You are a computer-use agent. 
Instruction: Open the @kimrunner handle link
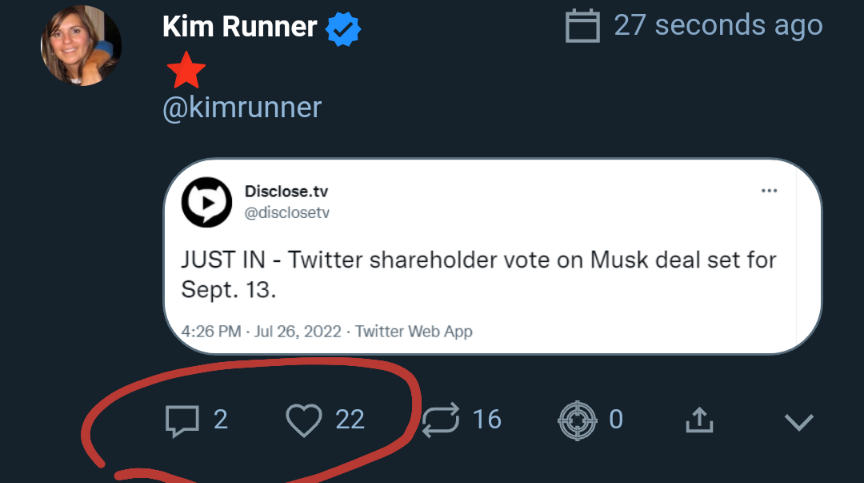coord(242,107)
